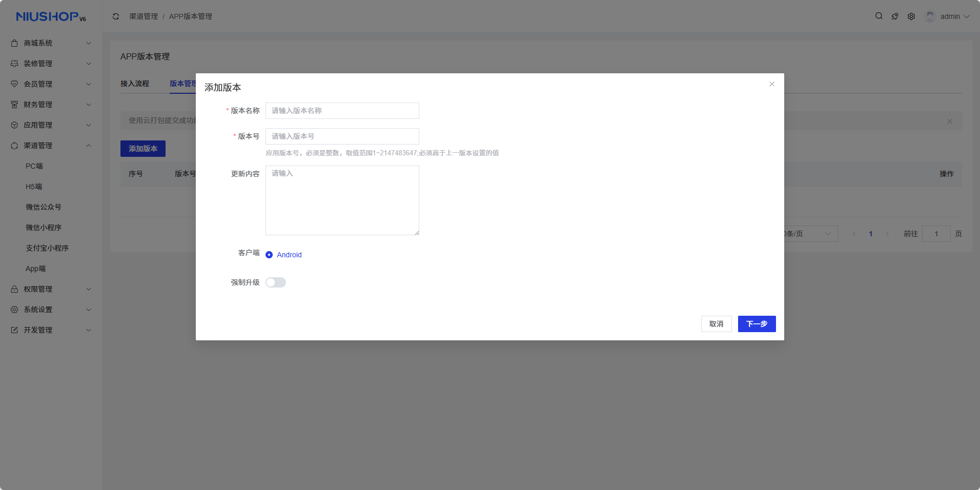980x490 pixels.
Task: Open the 微信公众号 channel page
Action: [44, 207]
